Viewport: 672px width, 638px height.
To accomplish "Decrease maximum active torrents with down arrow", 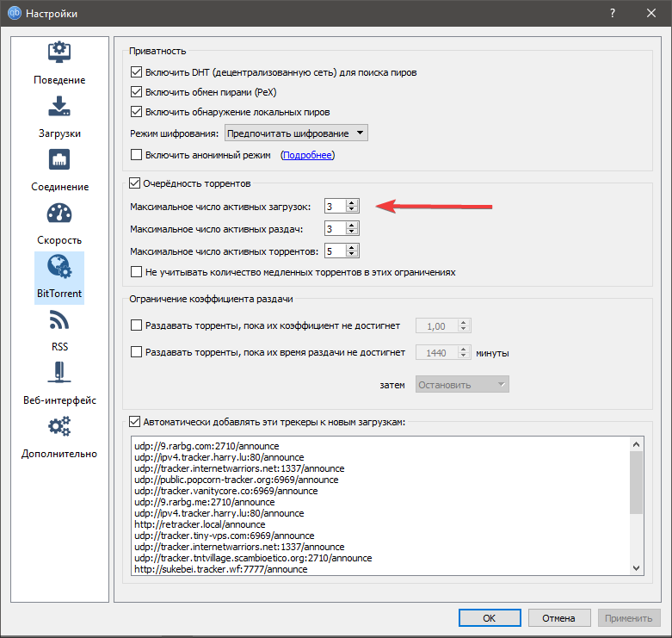I will (x=351, y=255).
